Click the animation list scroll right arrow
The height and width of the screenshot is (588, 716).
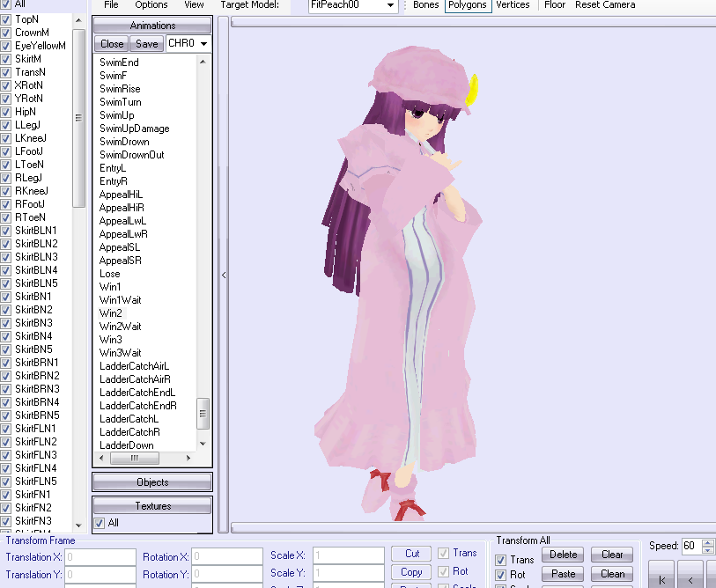click(x=188, y=458)
